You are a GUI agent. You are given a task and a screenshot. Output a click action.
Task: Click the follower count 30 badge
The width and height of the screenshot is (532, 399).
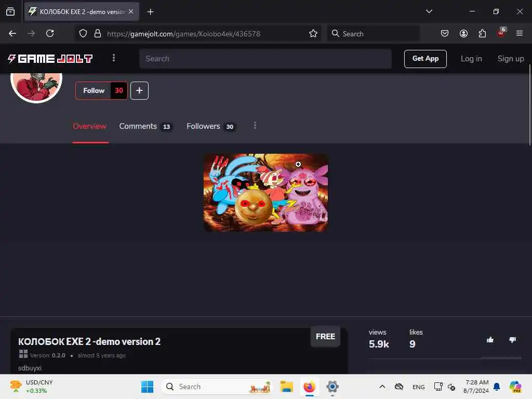(119, 90)
